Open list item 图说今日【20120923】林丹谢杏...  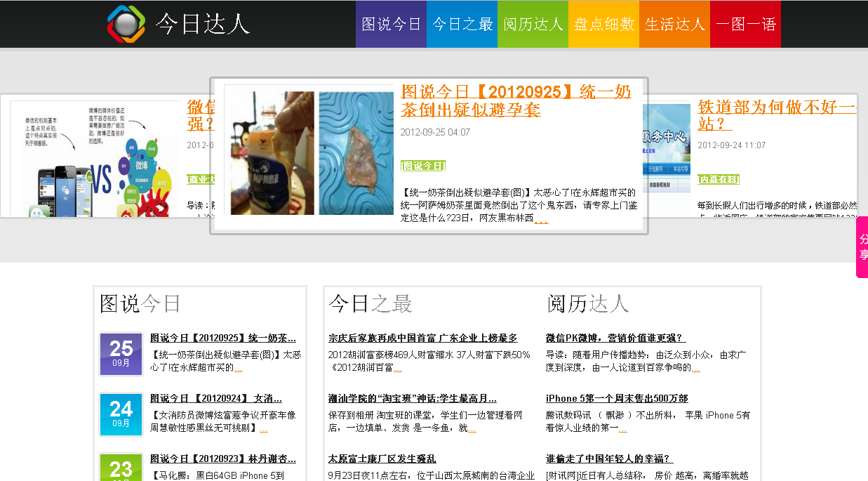(223, 459)
